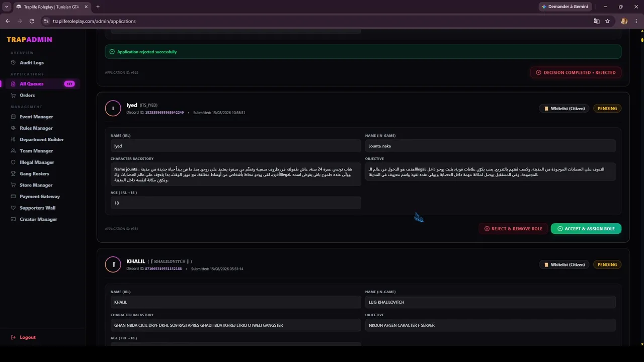Click the text Application ID: #362
The image size is (644, 362).
(122, 72)
